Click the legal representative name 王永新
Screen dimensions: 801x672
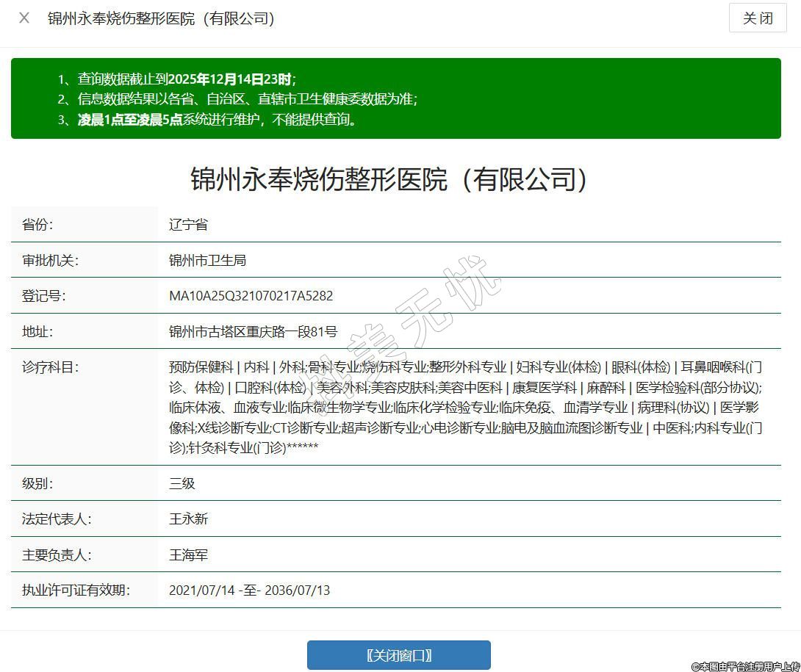(x=188, y=519)
